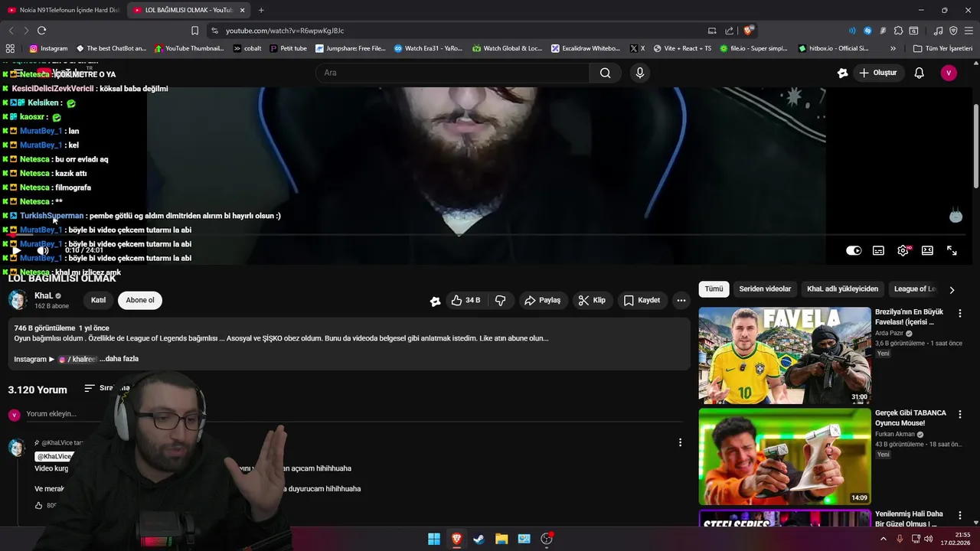Click the bookmark icon beside the address bar

click(194, 31)
